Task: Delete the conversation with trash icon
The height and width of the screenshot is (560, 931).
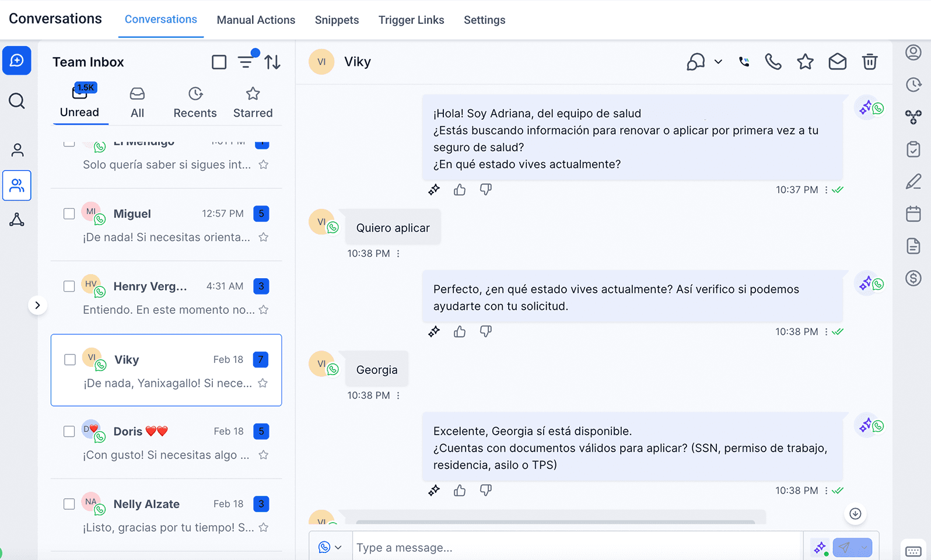Action: [x=869, y=62]
